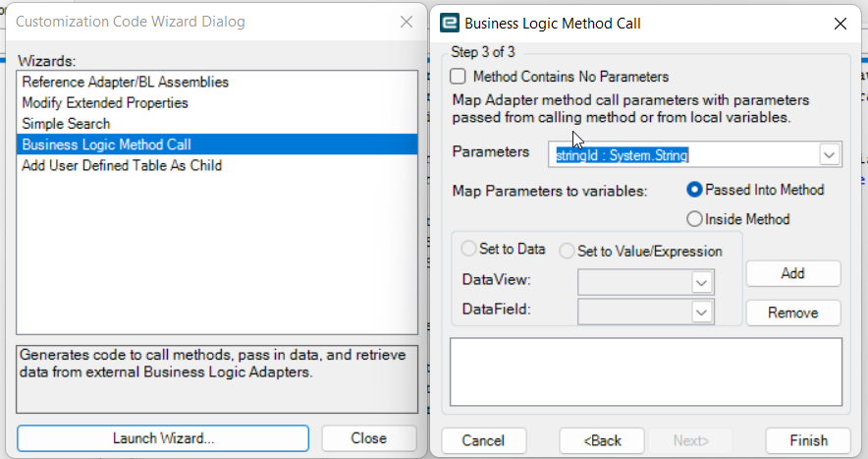Click the mapped parameters list box

646,372
